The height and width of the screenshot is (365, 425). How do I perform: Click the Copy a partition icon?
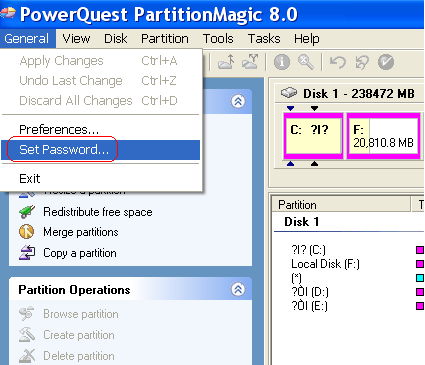pyautogui.click(x=27, y=253)
